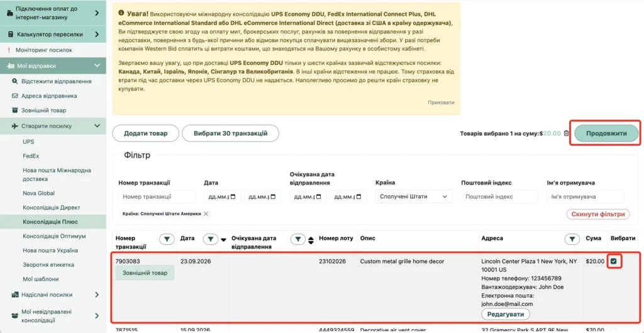Open the Моніторинг посилок menu item
This screenshot has width=644, height=333.
coord(43,50)
